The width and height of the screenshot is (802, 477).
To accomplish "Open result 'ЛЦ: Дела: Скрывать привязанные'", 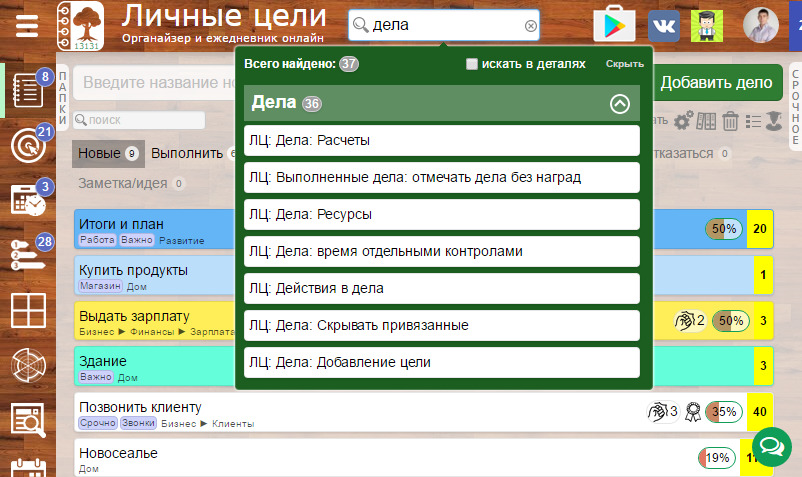I will (x=442, y=325).
